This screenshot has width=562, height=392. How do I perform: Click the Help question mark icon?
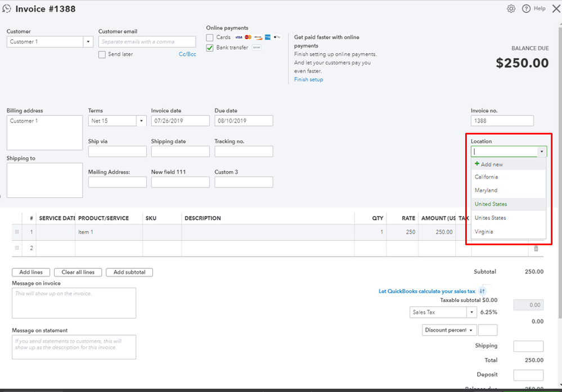tap(526, 8)
